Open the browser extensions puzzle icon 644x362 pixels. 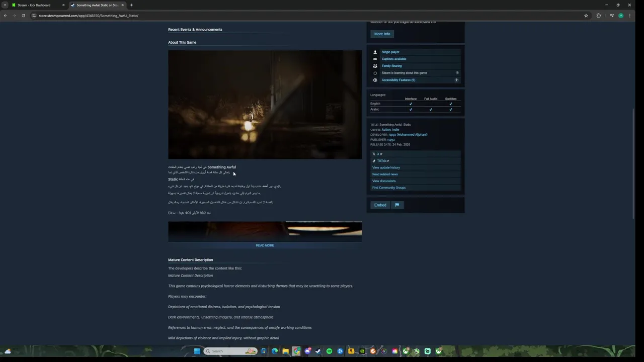(599, 16)
